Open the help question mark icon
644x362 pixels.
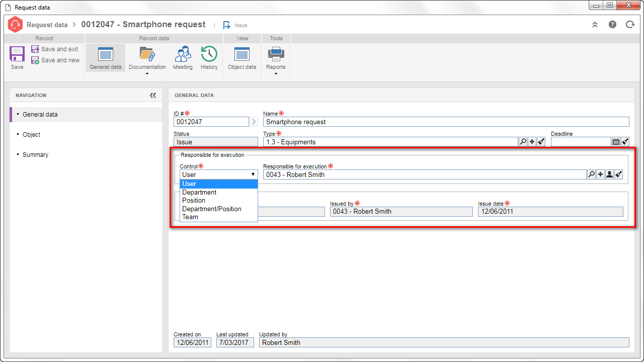point(612,25)
